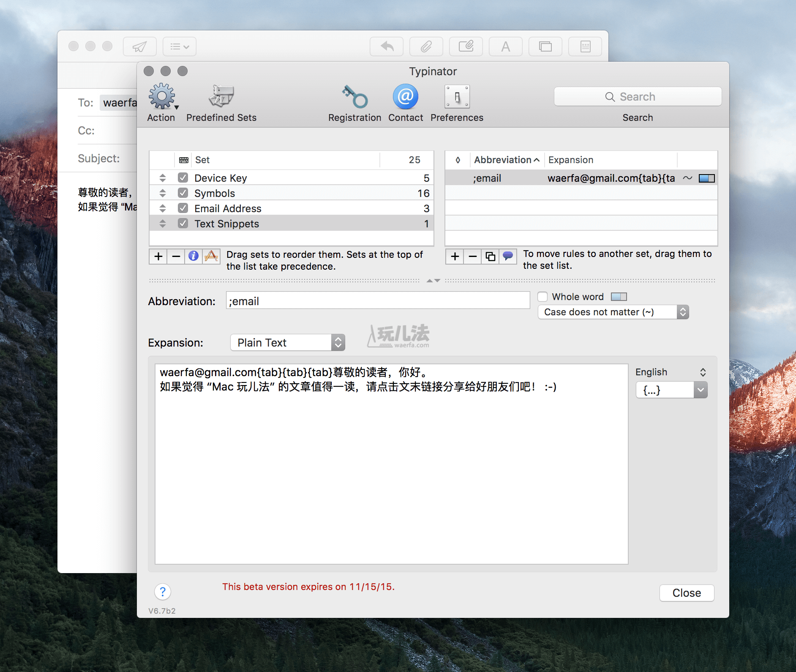
Task: Select the ;email rule row
Action: pos(581,178)
